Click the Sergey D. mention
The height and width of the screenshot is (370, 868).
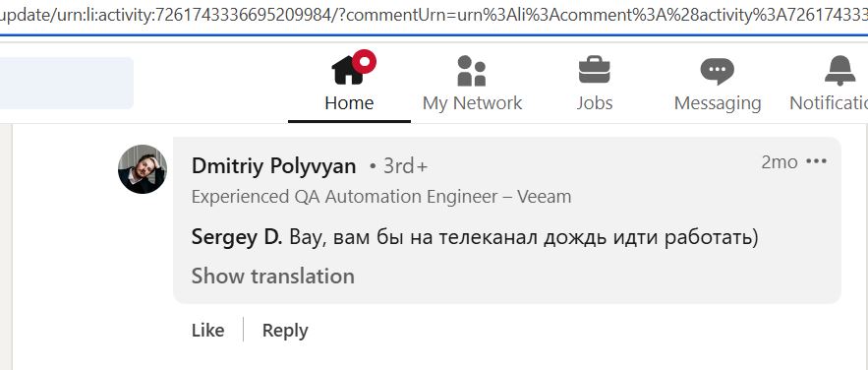[237, 237]
